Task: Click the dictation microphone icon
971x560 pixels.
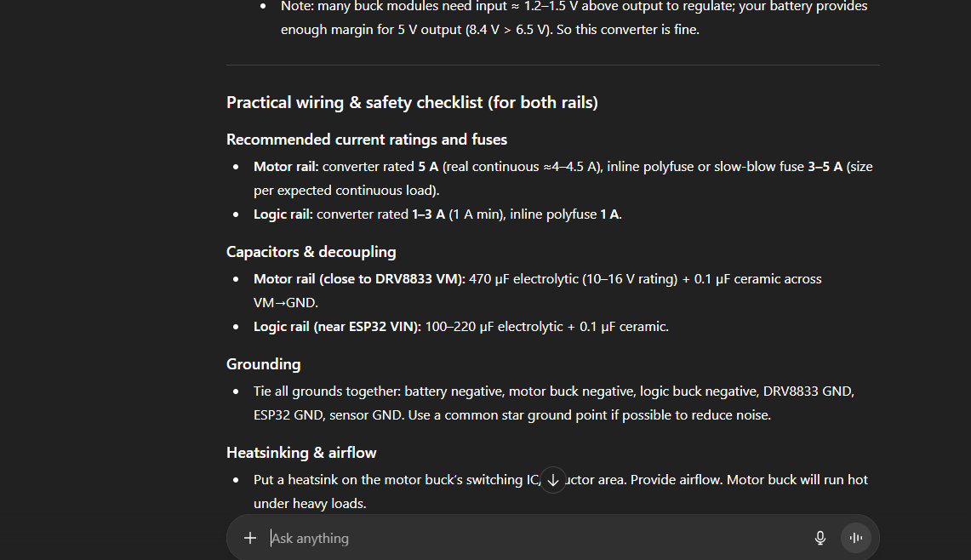Action: click(x=820, y=537)
